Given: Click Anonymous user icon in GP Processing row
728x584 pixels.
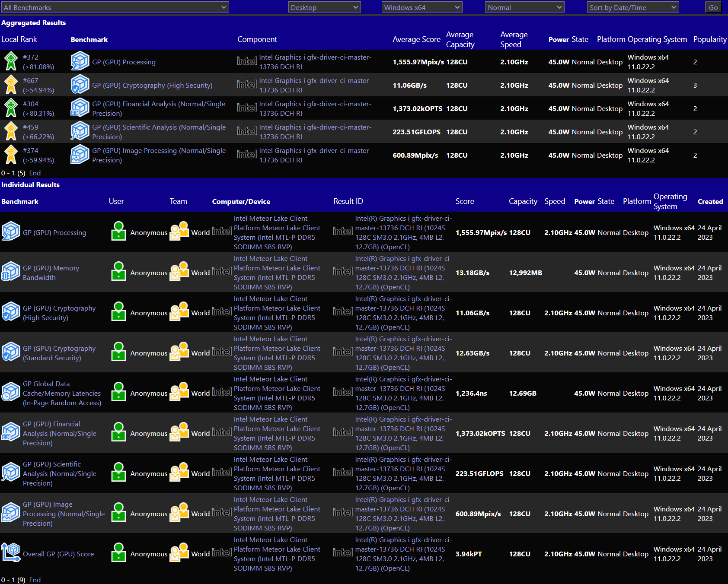Looking at the screenshot, I should point(118,232).
